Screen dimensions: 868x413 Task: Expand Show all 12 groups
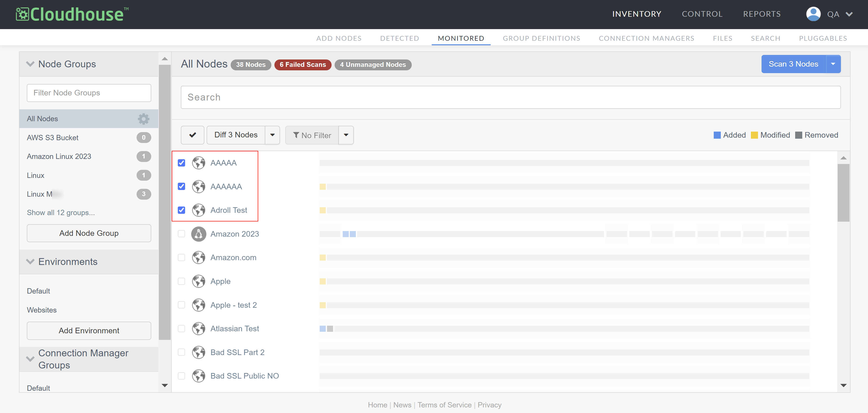tap(61, 213)
